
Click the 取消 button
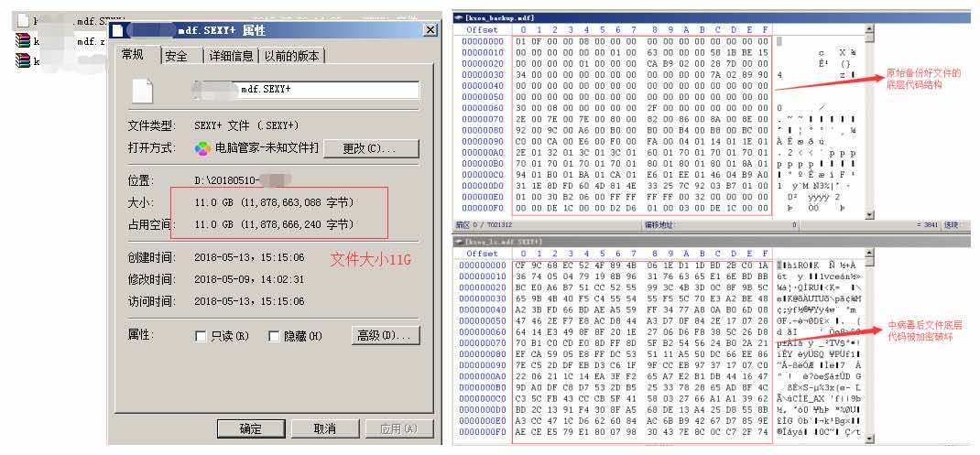click(324, 428)
